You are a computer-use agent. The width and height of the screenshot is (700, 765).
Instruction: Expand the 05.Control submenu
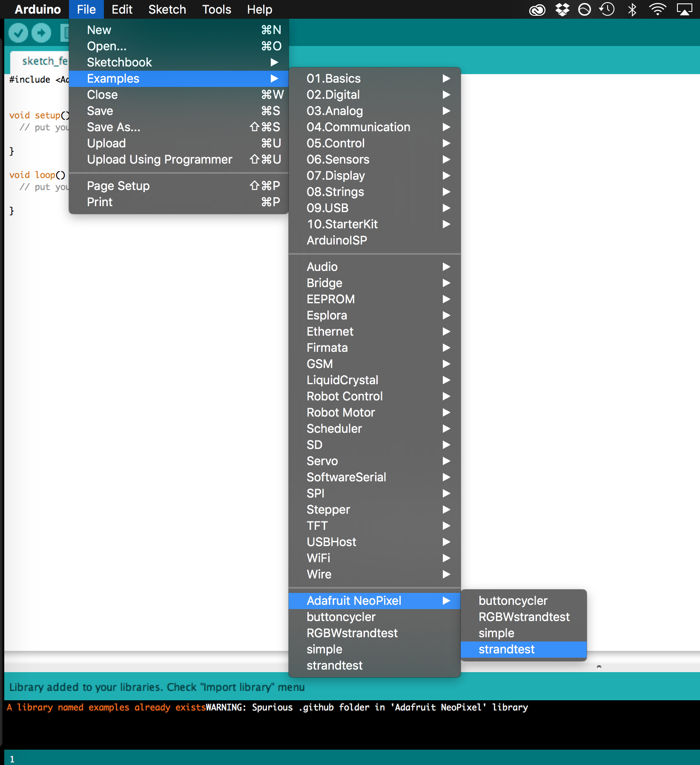375,143
